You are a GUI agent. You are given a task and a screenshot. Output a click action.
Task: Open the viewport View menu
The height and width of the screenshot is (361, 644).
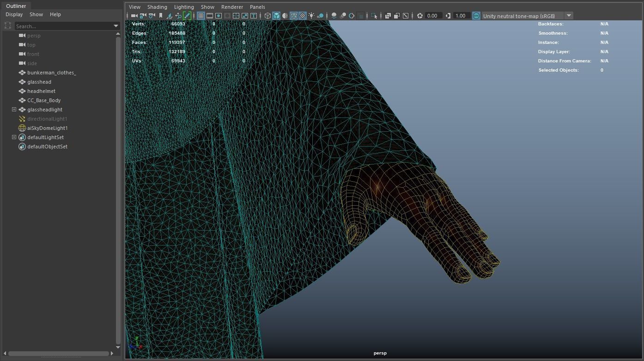point(134,7)
